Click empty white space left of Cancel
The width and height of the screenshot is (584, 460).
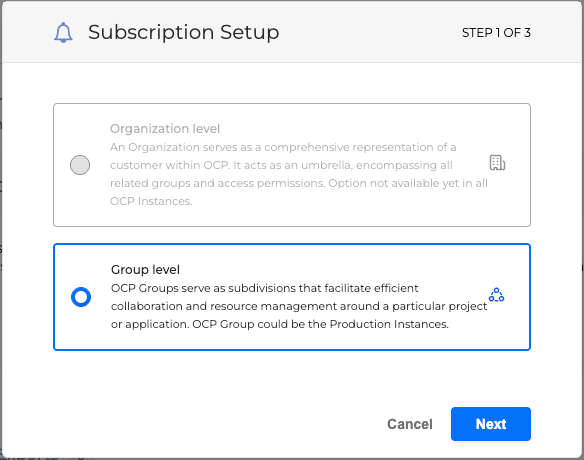coord(216,424)
